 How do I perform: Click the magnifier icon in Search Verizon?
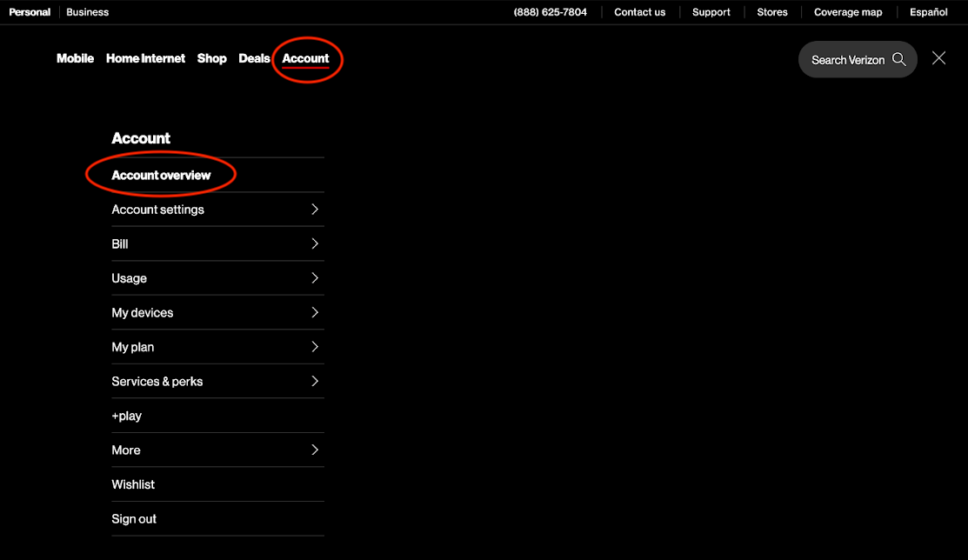click(899, 59)
